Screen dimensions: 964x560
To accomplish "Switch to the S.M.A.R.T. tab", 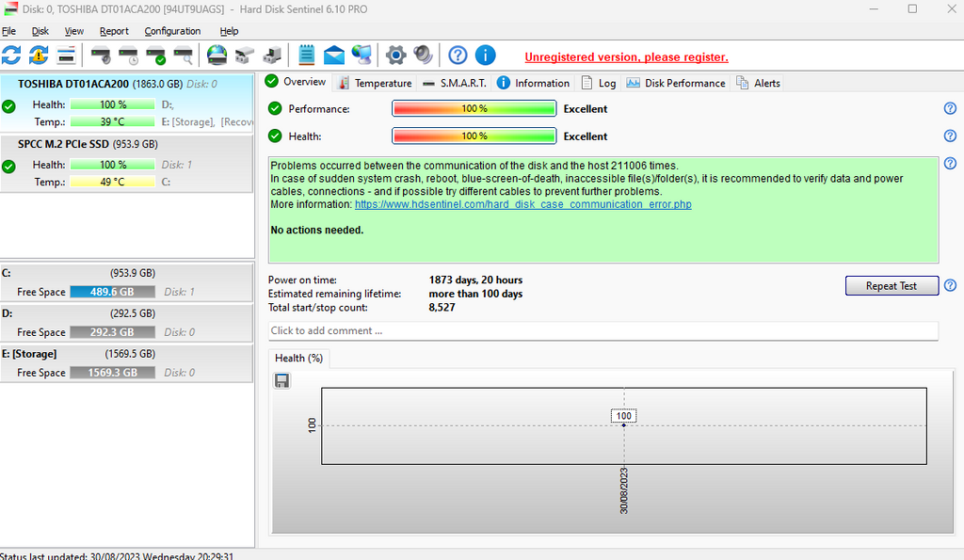I will 455,83.
